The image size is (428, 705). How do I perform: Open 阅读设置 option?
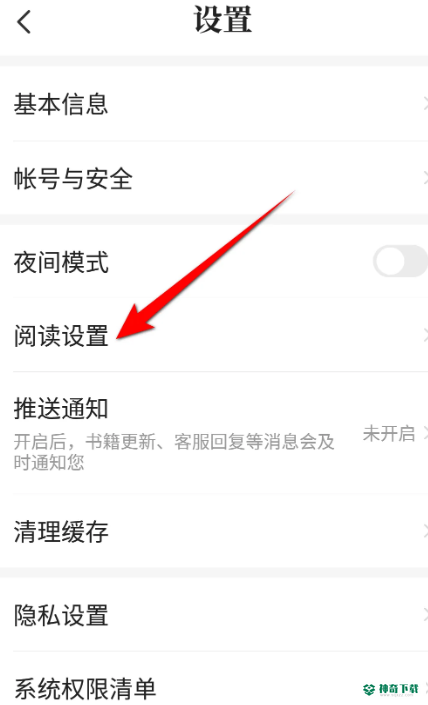(214, 335)
